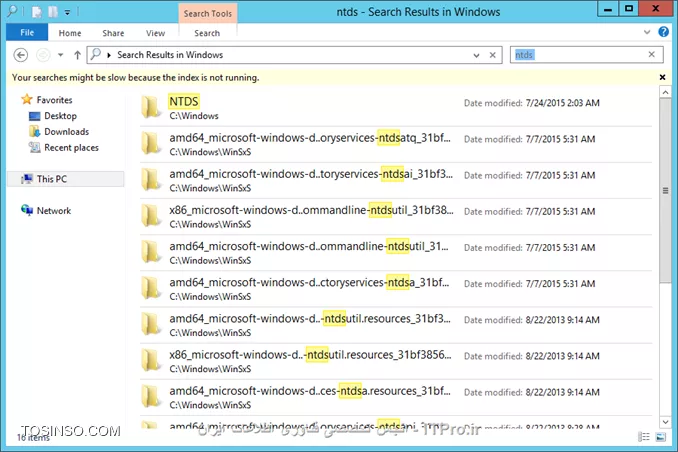Select the amd64 ctoryservices-ntdsa folder result
Image resolution: width=678 pixels, height=452 pixels.
tap(396, 289)
